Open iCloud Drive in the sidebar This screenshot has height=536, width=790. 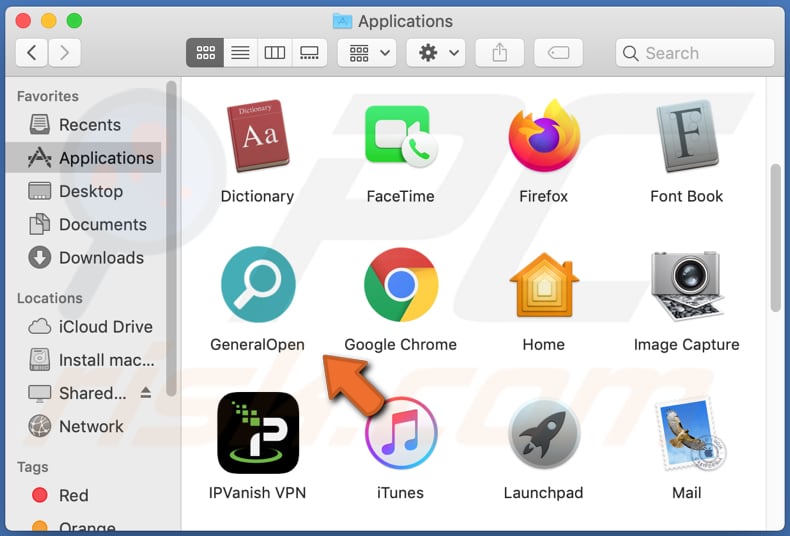click(83, 326)
